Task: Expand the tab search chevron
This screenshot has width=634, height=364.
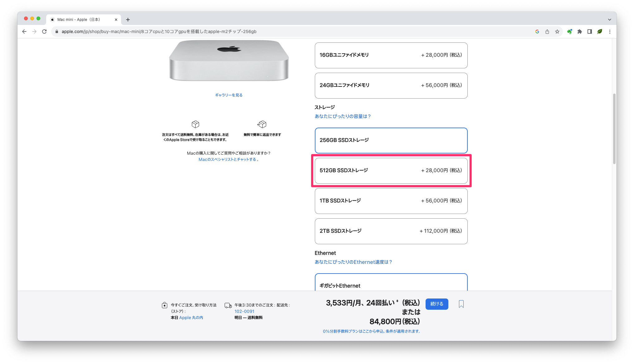Action: point(609,20)
